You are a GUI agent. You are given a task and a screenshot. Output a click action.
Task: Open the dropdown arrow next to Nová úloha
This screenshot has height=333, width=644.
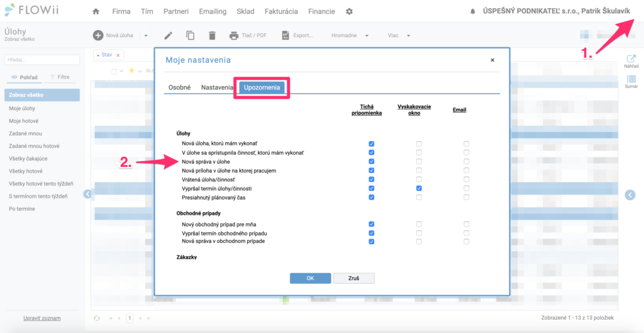click(146, 36)
